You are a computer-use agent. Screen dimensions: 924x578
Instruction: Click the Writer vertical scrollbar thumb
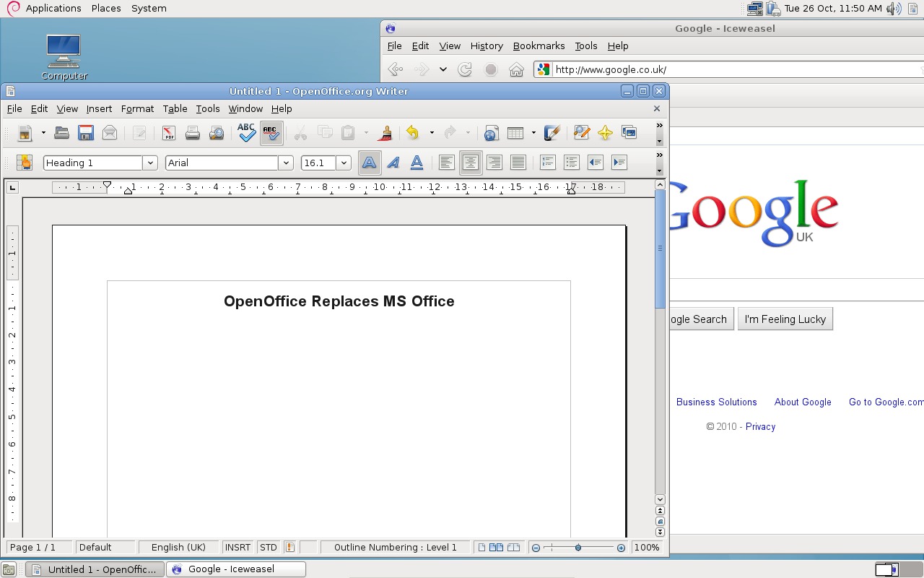point(660,249)
